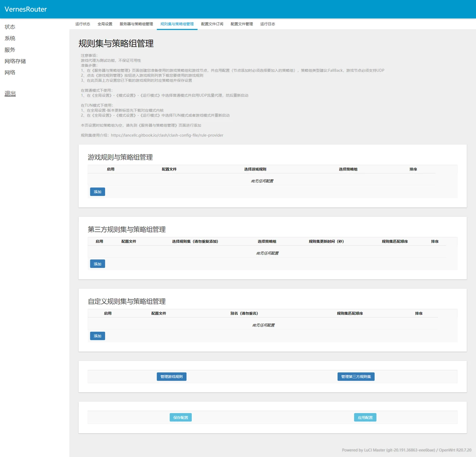Add a custom rule set entry

pyautogui.click(x=98, y=336)
